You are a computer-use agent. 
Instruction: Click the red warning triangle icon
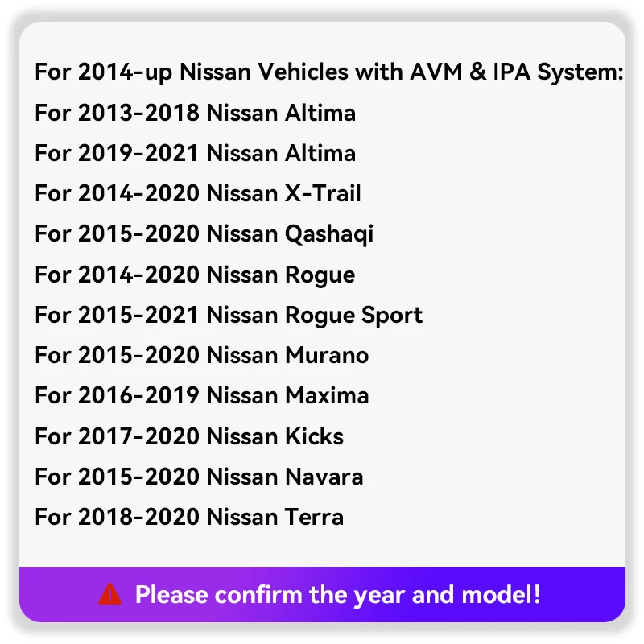(109, 594)
